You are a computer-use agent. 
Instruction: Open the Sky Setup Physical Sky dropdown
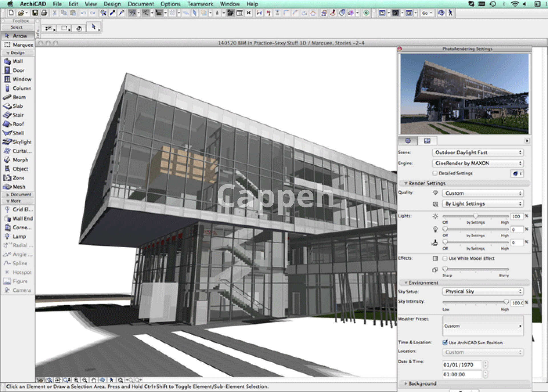pos(483,291)
